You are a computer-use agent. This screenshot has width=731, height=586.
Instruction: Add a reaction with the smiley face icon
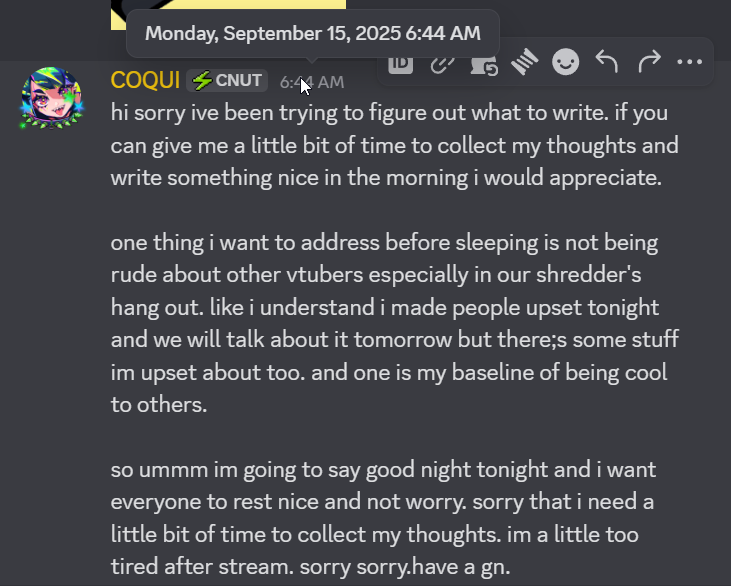[x=565, y=62]
